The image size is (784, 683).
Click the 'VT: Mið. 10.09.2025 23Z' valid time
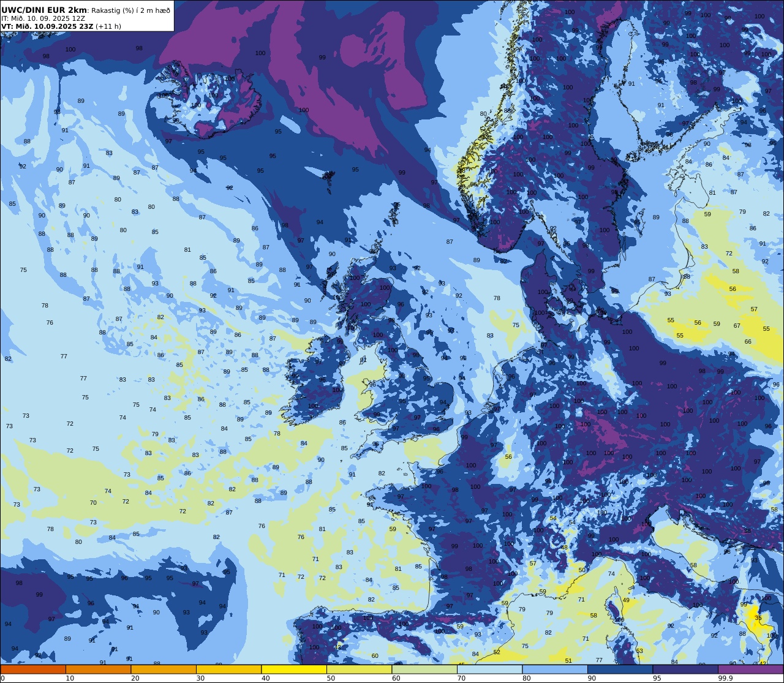tap(47, 26)
